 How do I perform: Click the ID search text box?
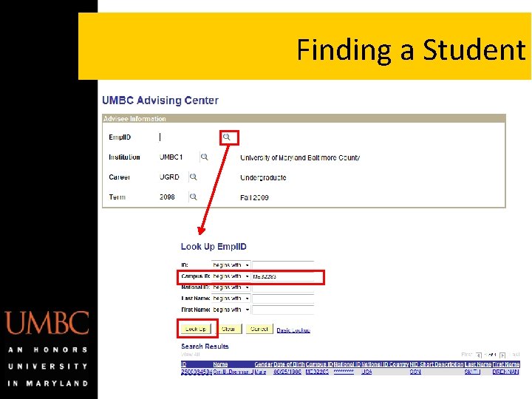click(x=283, y=265)
